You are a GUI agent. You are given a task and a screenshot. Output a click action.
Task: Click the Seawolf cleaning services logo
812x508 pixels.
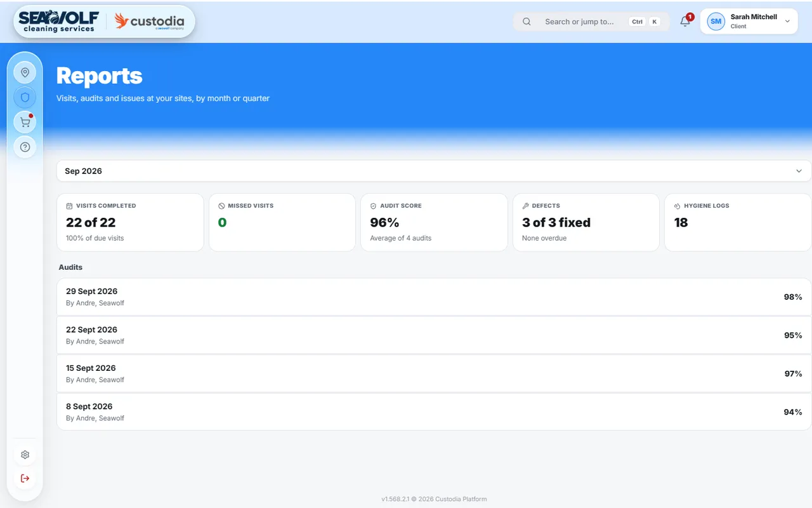60,21
